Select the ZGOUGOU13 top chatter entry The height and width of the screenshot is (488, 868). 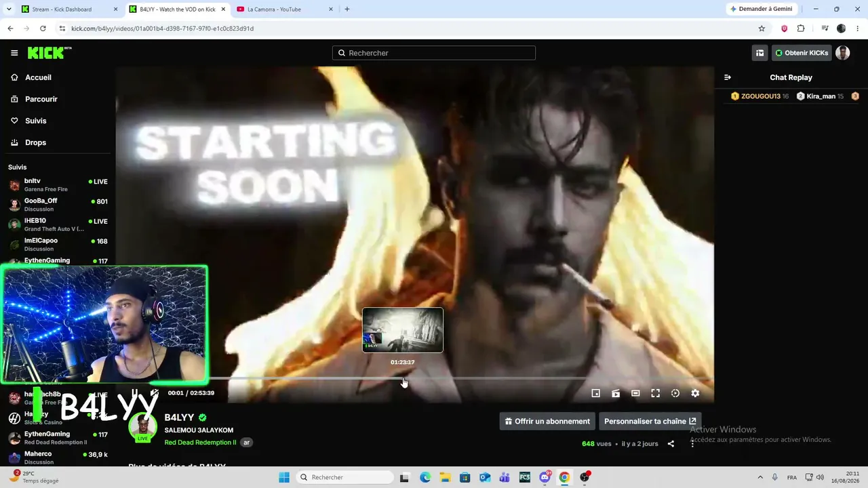pyautogui.click(x=759, y=96)
